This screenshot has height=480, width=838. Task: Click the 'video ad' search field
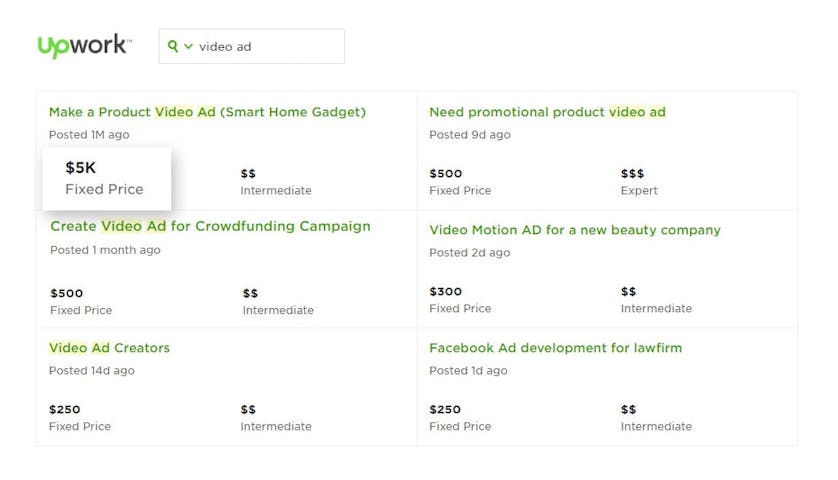pyautogui.click(x=265, y=46)
